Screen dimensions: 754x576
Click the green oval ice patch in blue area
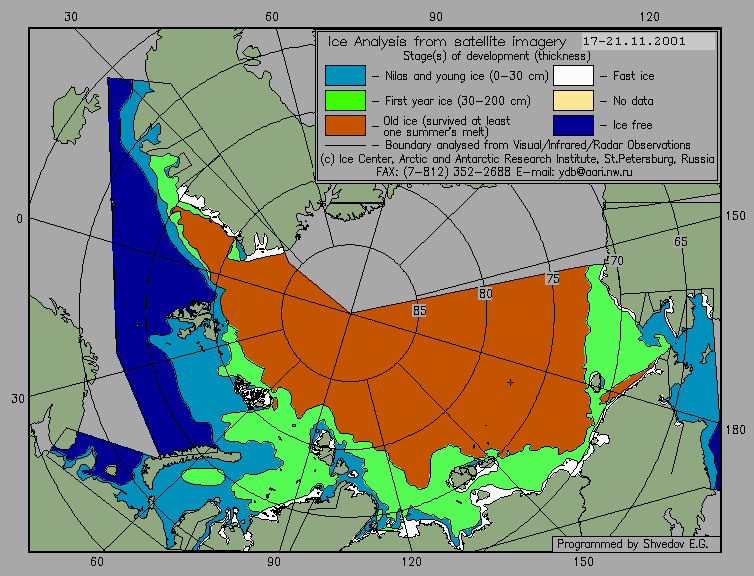point(204,476)
